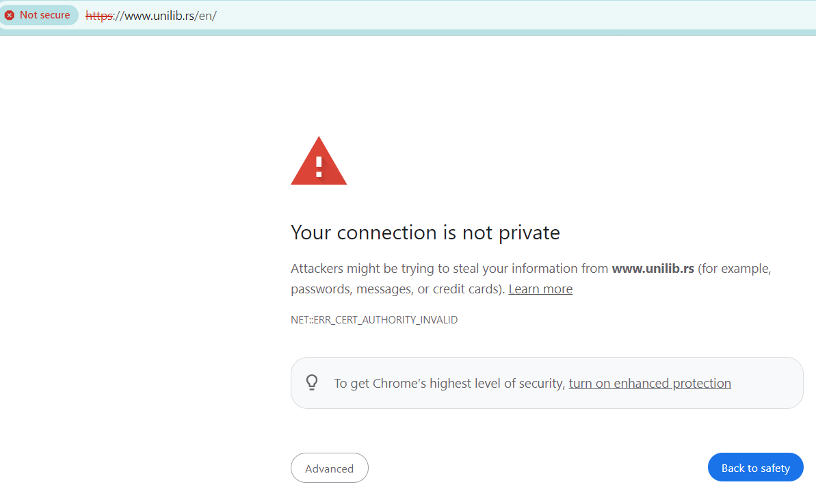This screenshot has height=504, width=816.
Task: Click the enhanced protection suggestion box
Action: point(547,383)
